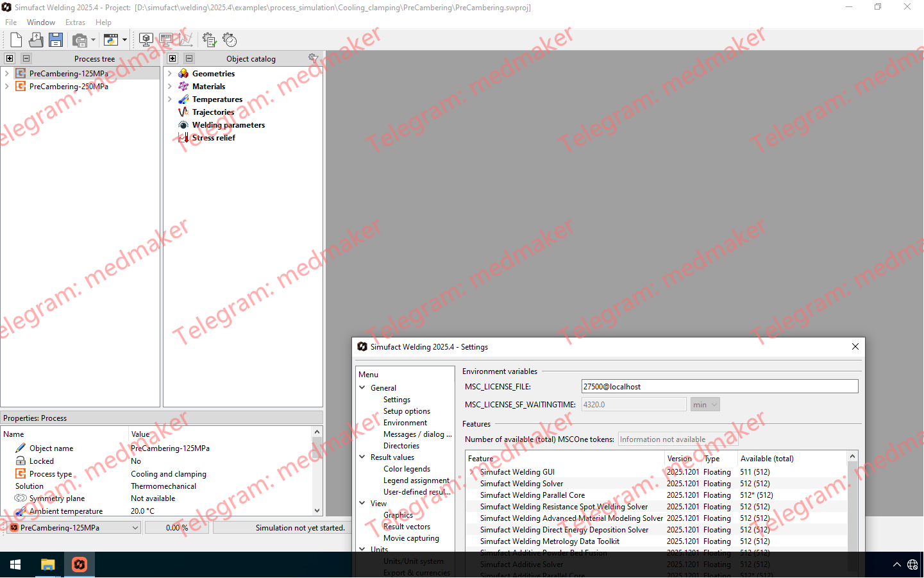Click the MSC_LICENSE_FILE input field

[719, 387]
